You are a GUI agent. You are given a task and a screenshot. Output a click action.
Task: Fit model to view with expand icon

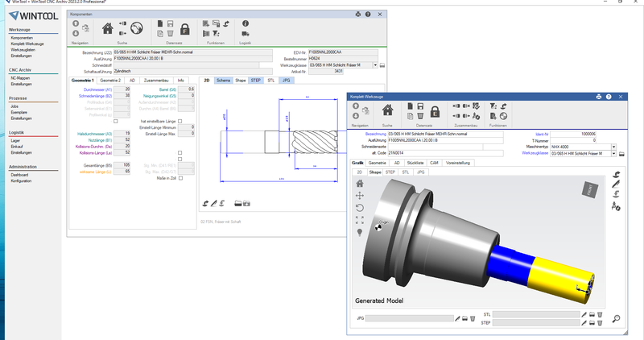pyautogui.click(x=360, y=221)
